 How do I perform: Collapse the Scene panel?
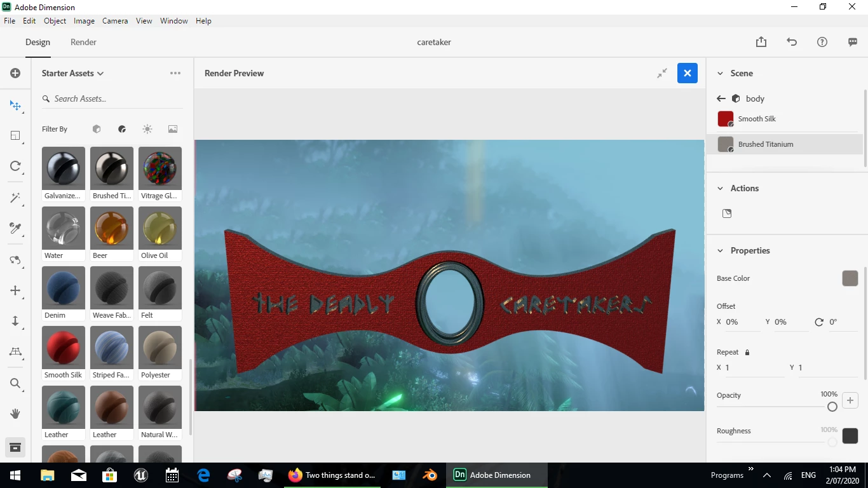[x=720, y=73]
